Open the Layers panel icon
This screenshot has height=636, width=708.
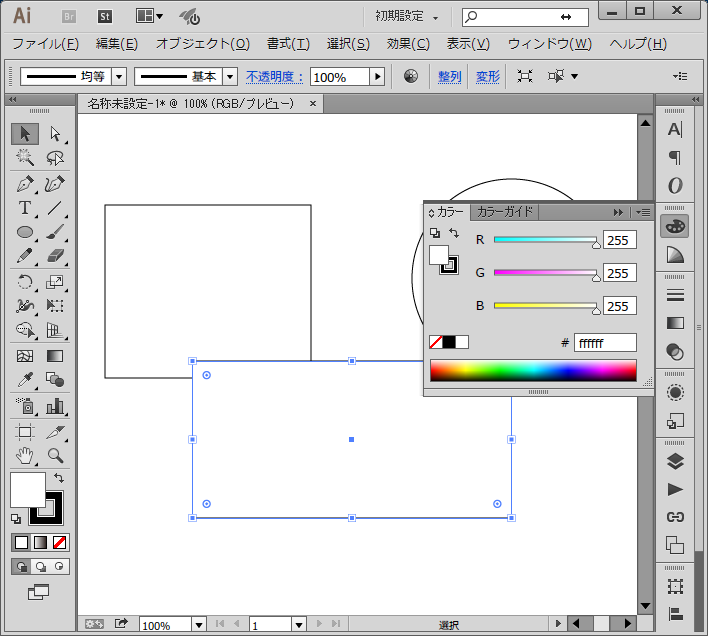675,461
